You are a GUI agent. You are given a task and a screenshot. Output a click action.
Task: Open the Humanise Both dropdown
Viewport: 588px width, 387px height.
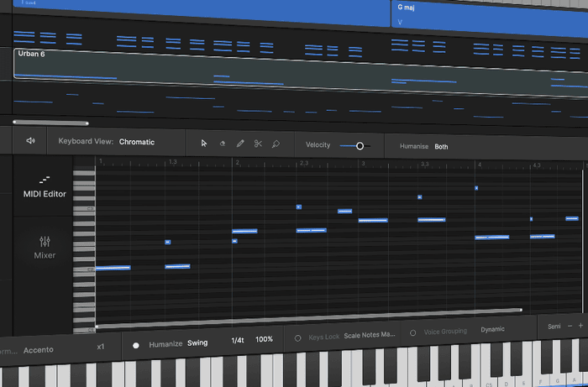[x=441, y=146]
